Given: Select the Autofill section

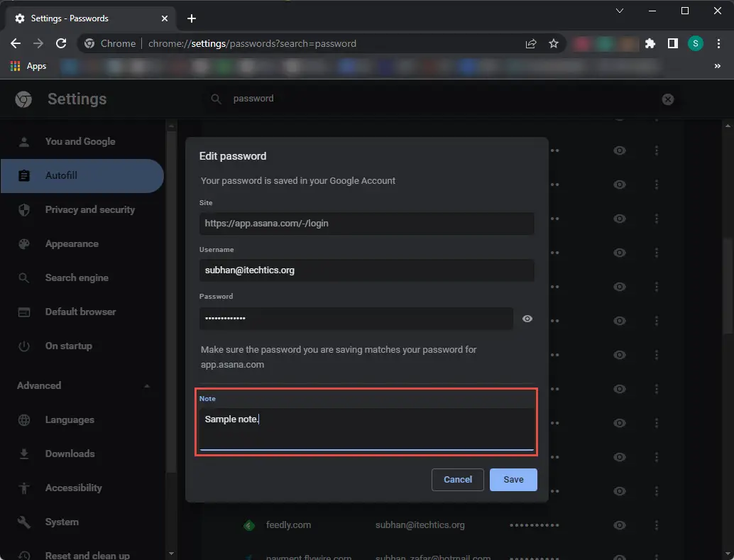Looking at the screenshot, I should (x=82, y=175).
